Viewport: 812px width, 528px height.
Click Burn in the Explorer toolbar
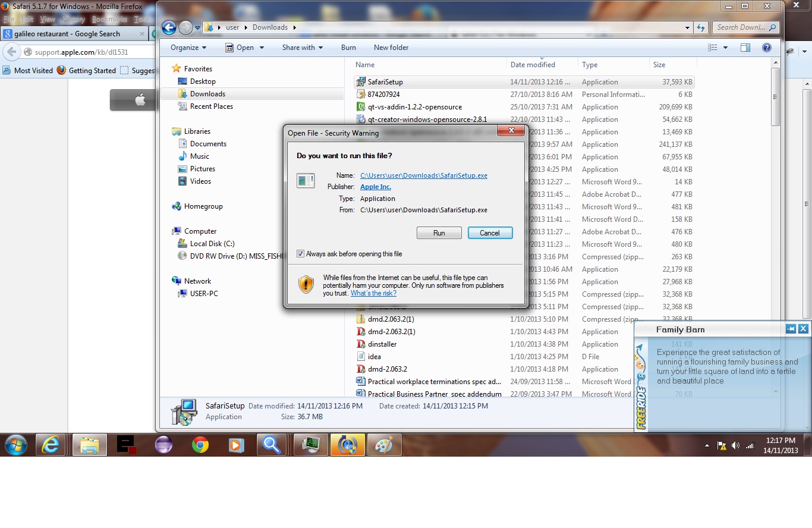tap(348, 48)
